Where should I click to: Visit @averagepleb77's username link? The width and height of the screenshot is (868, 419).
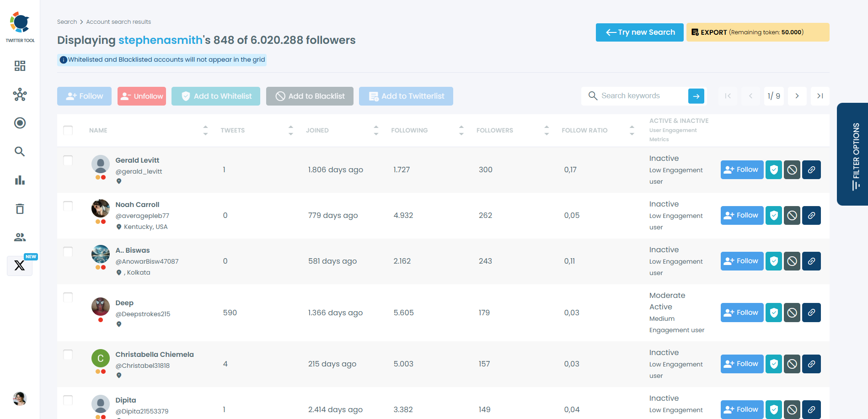(142, 215)
